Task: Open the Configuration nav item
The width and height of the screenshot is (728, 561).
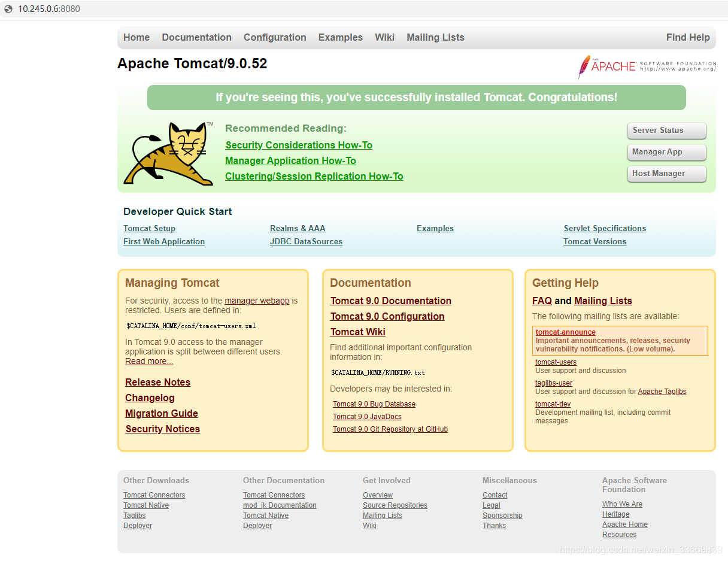Action: 275,37
